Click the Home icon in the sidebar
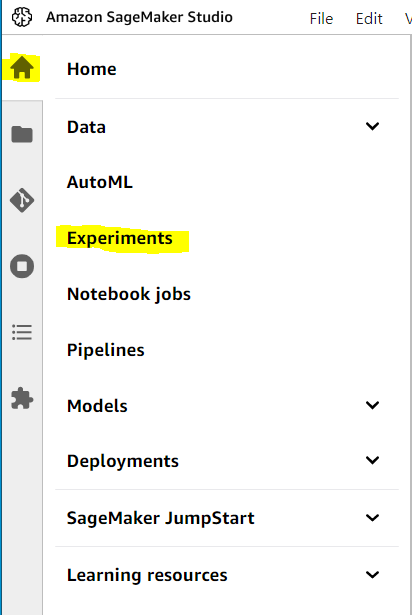The image size is (412, 615). tap(22, 67)
